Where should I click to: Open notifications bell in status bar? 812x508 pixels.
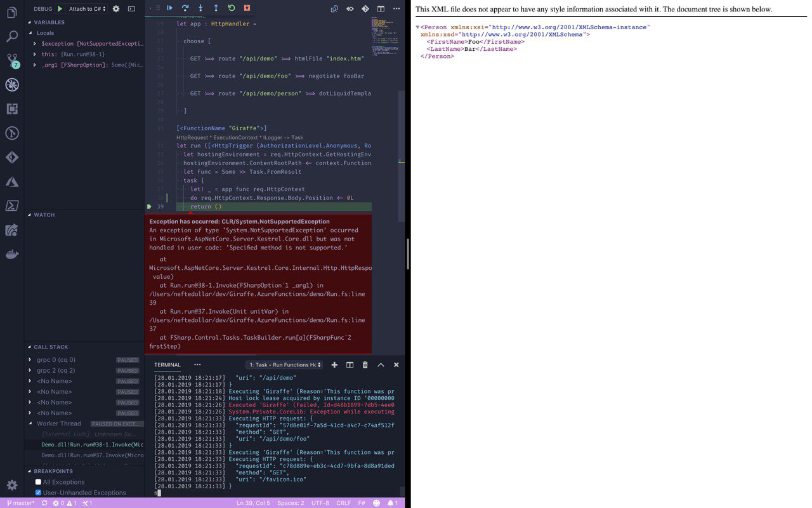point(393,503)
